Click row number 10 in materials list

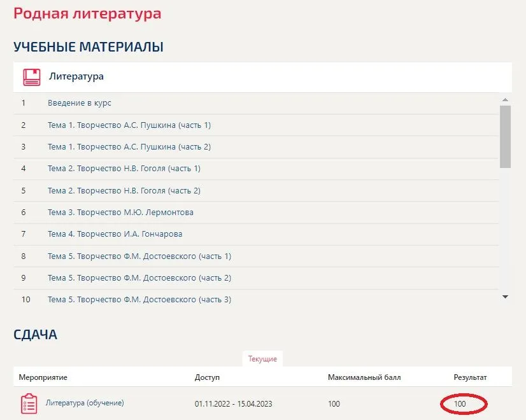[x=26, y=300]
